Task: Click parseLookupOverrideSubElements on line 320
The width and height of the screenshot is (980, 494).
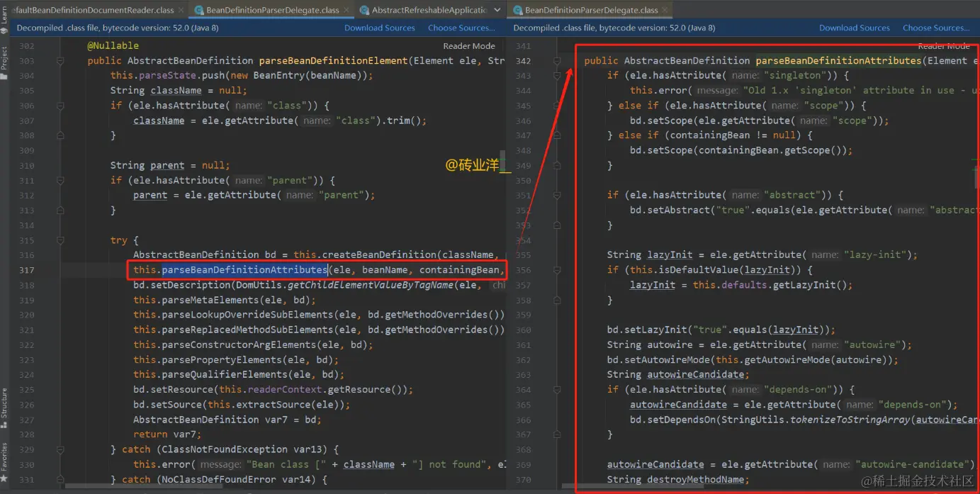Action: click(249, 315)
